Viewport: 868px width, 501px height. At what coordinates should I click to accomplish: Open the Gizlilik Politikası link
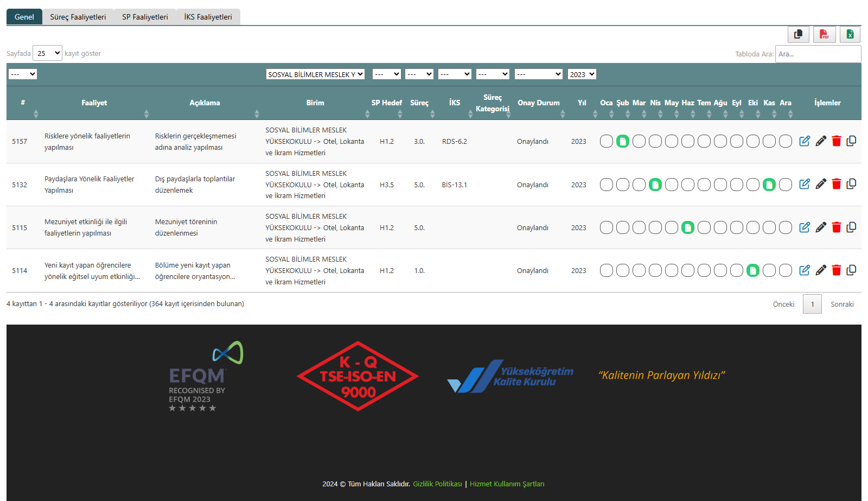437,484
